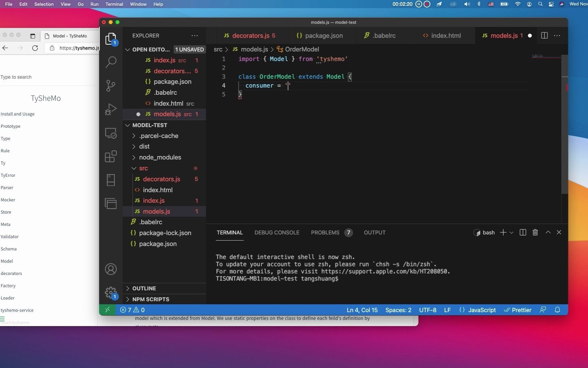
Task: Open editor More Actions ellipsis
Action: click(x=557, y=35)
